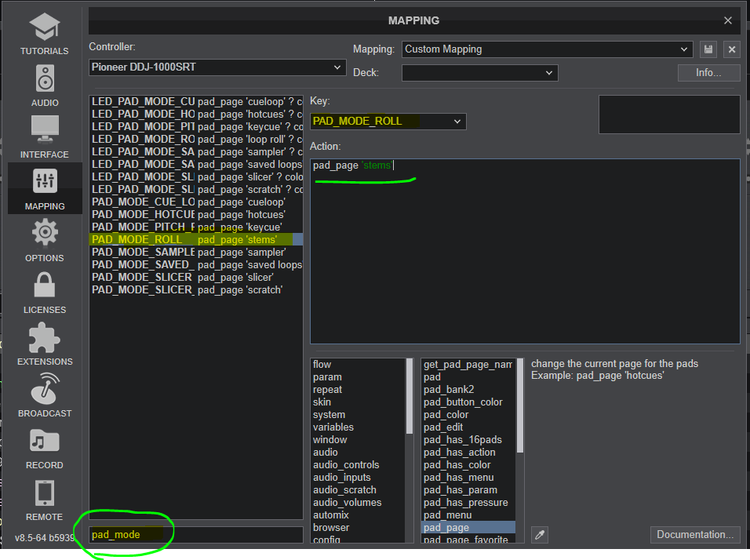Choose 'flow' in the category list
Viewport: 750px width, 560px height.
(x=358, y=365)
